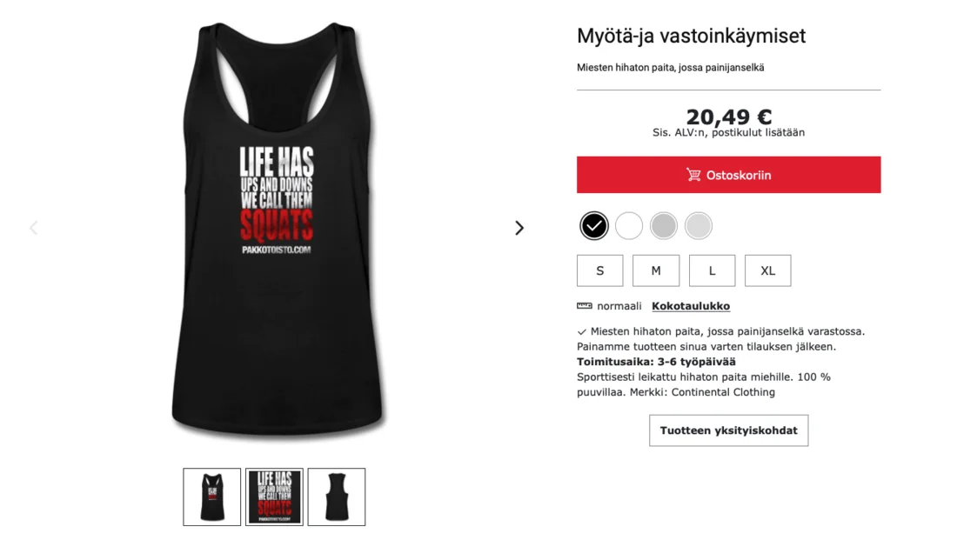The image size is (957, 560).
Task: View the back of shirt thumbnail
Action: pos(337,497)
